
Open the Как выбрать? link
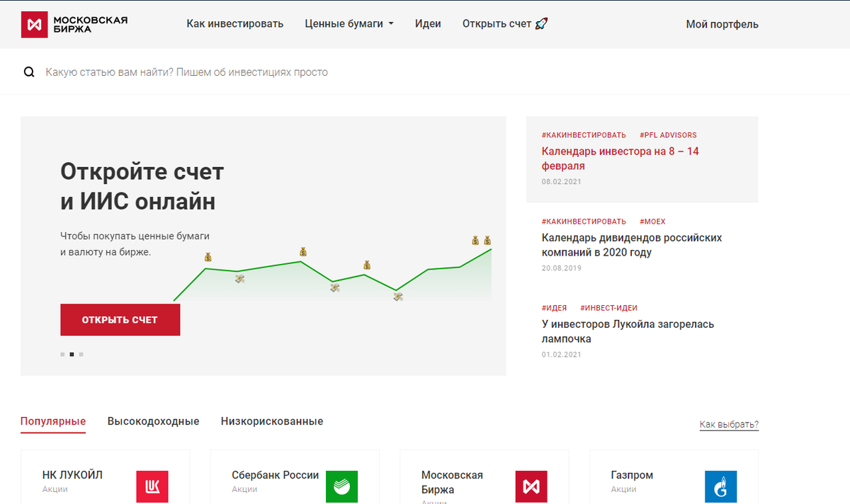[729, 425]
